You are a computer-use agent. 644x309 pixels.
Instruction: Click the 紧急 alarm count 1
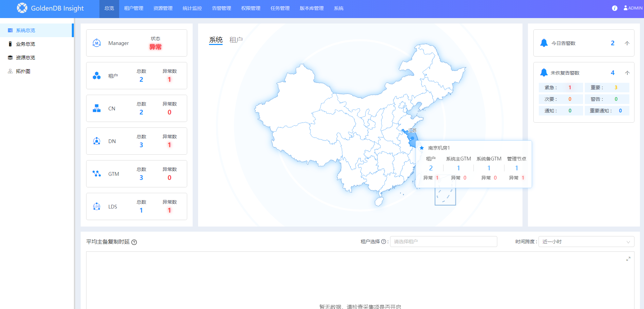point(570,88)
